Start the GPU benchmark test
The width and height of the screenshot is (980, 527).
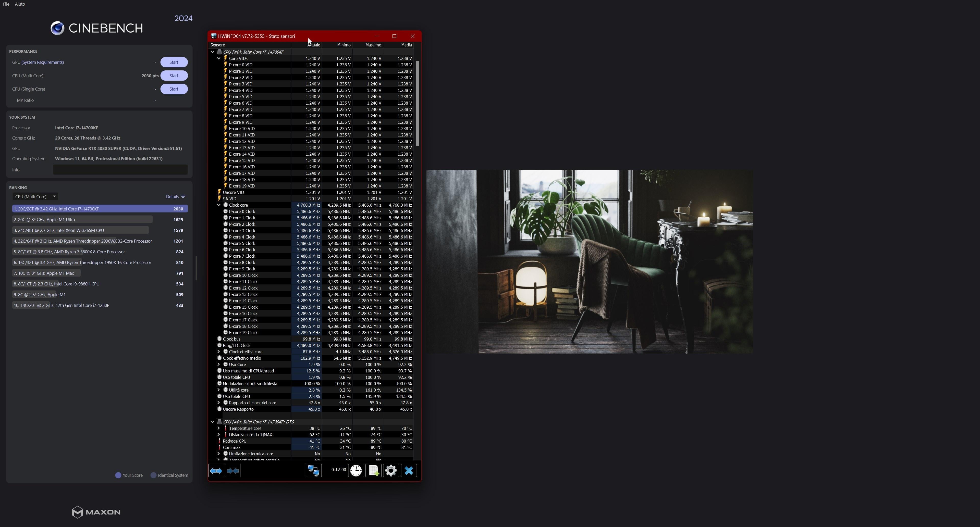click(174, 62)
